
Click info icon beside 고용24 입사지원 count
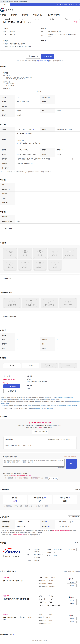(x=69, y=497)
